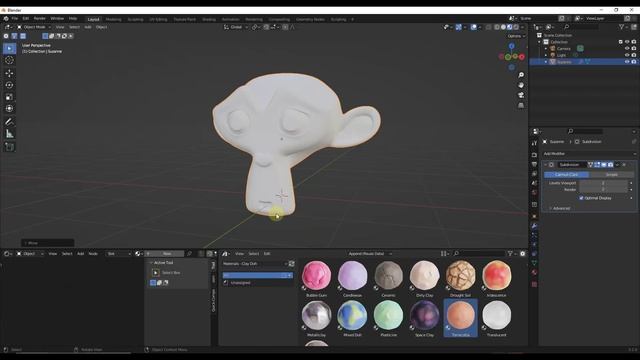Switch orthographic/perspective grid icon
This screenshot has width=640, height=360.
point(521,105)
